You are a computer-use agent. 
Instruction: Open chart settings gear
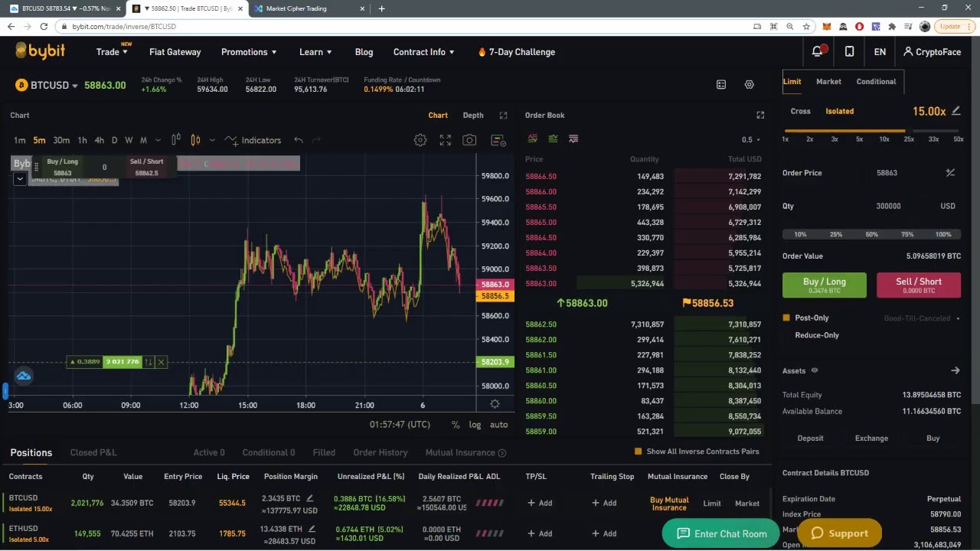[x=420, y=140]
